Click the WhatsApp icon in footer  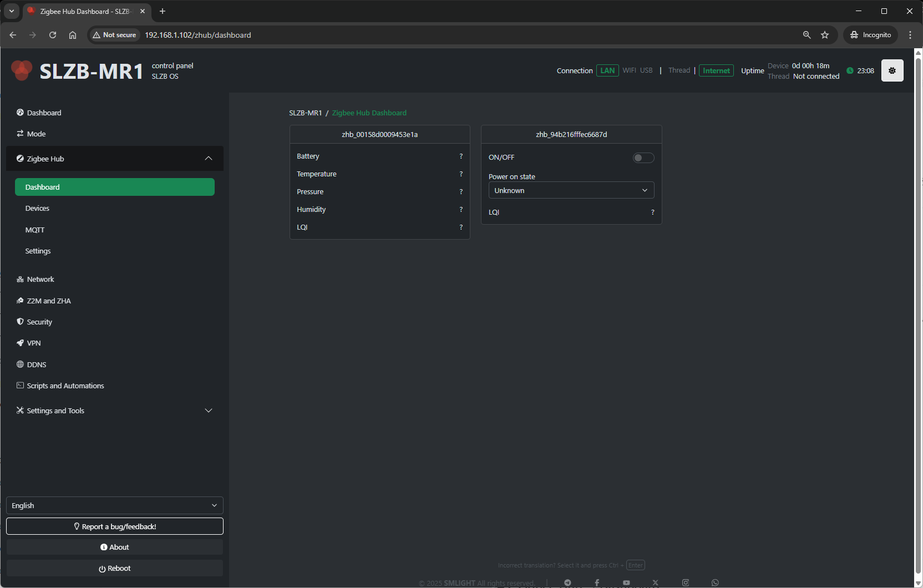[x=715, y=582]
